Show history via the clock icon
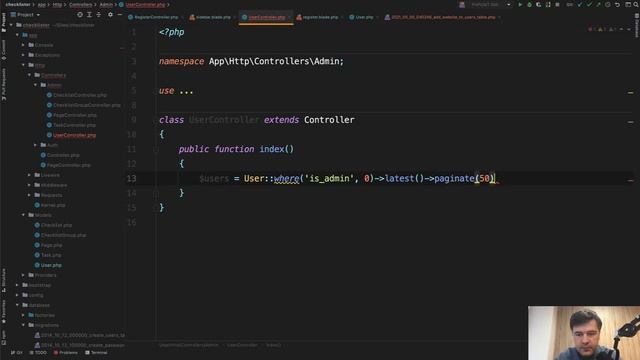This screenshot has width=640, height=360. [608, 5]
